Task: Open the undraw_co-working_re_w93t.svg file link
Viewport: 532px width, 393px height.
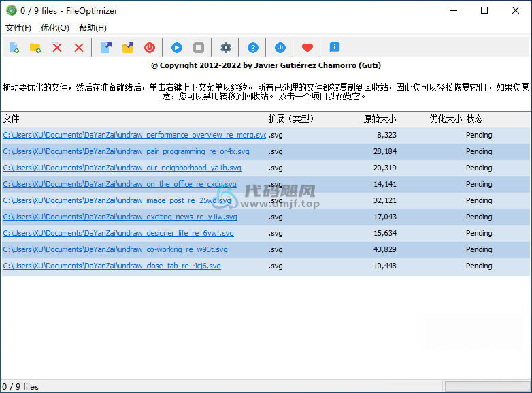Action: [x=116, y=249]
